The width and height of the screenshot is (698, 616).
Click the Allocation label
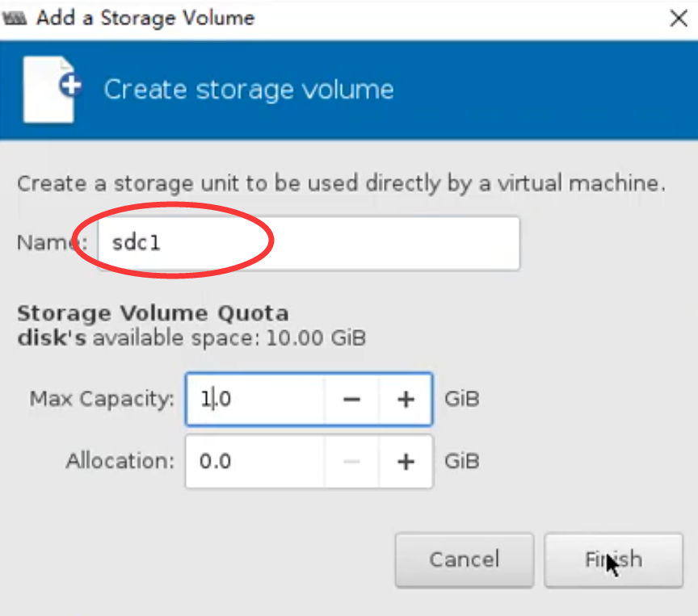(120, 461)
